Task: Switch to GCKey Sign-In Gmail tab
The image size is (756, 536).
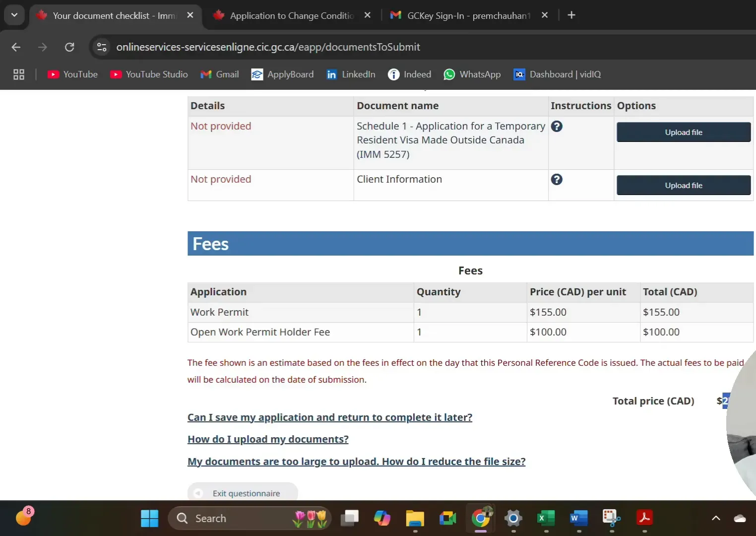Action: click(468, 15)
